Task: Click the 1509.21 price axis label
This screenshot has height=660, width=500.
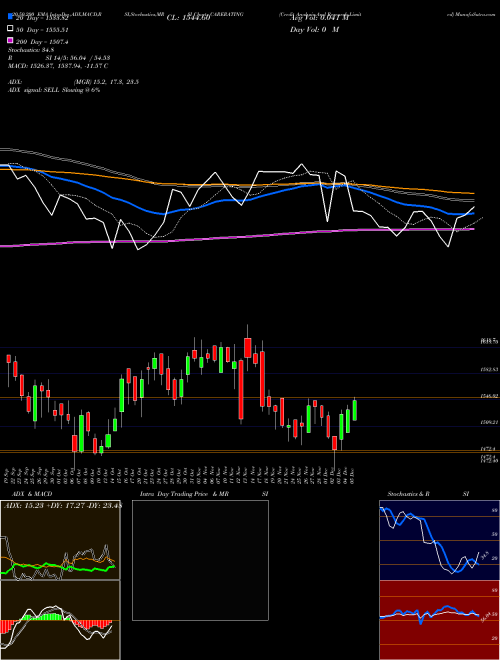Action: [489, 422]
